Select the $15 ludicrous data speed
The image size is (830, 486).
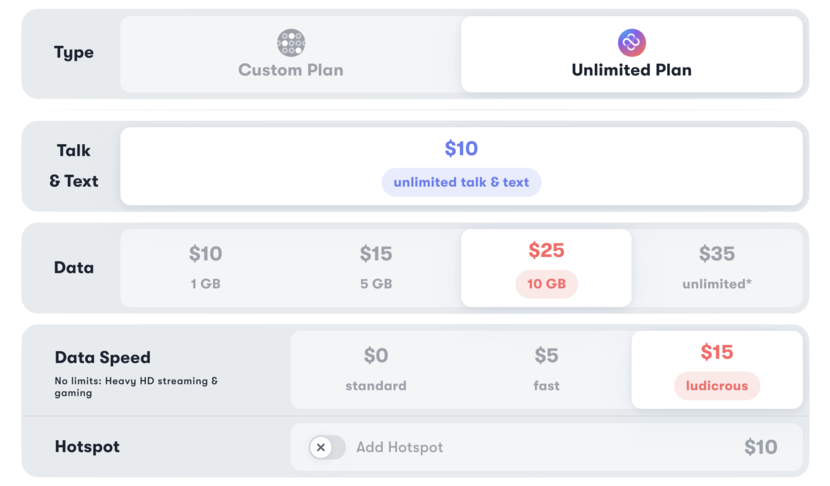pos(717,369)
